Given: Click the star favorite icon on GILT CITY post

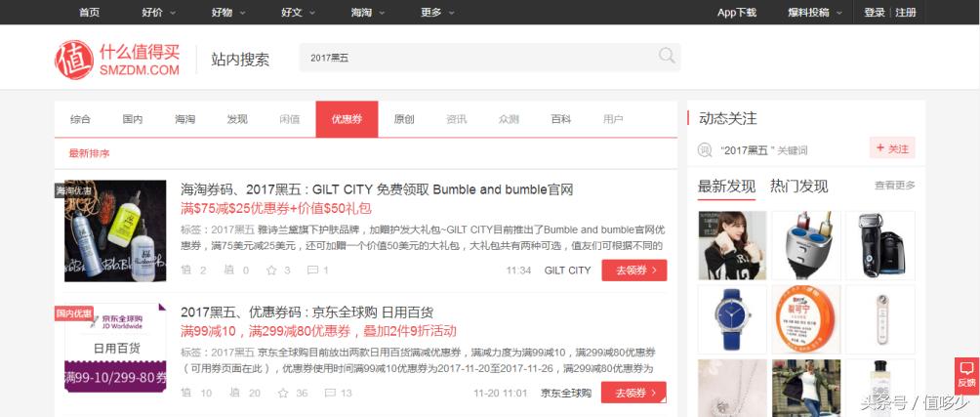Looking at the screenshot, I should [x=271, y=271].
